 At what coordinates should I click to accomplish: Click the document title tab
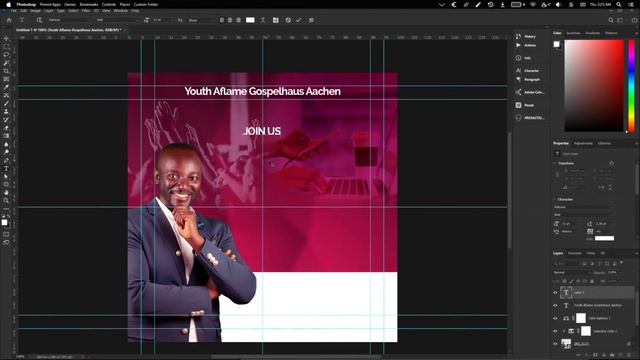(69, 30)
